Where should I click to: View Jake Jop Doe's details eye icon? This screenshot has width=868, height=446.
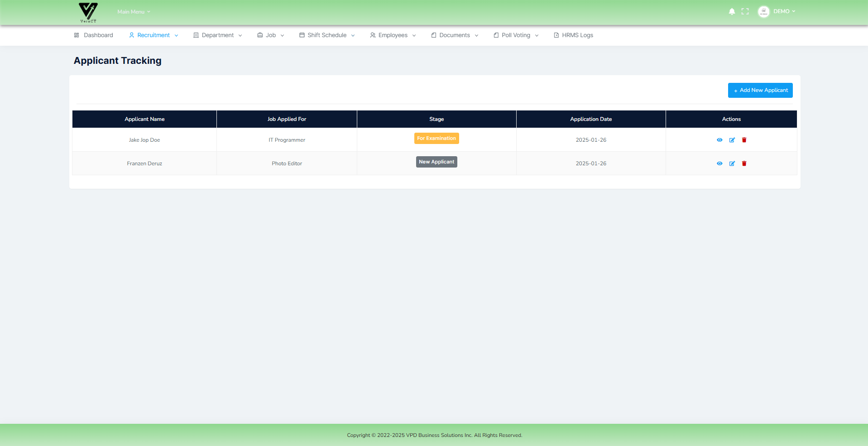pos(719,140)
